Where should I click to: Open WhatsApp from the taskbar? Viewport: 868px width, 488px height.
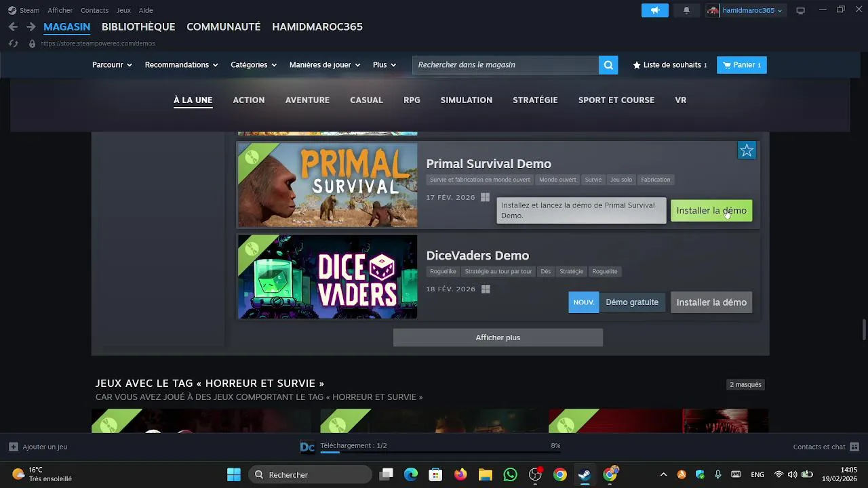tap(510, 474)
